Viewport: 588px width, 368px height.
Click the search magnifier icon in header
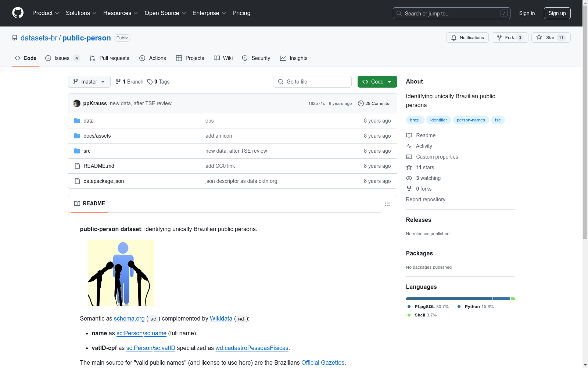coord(399,13)
